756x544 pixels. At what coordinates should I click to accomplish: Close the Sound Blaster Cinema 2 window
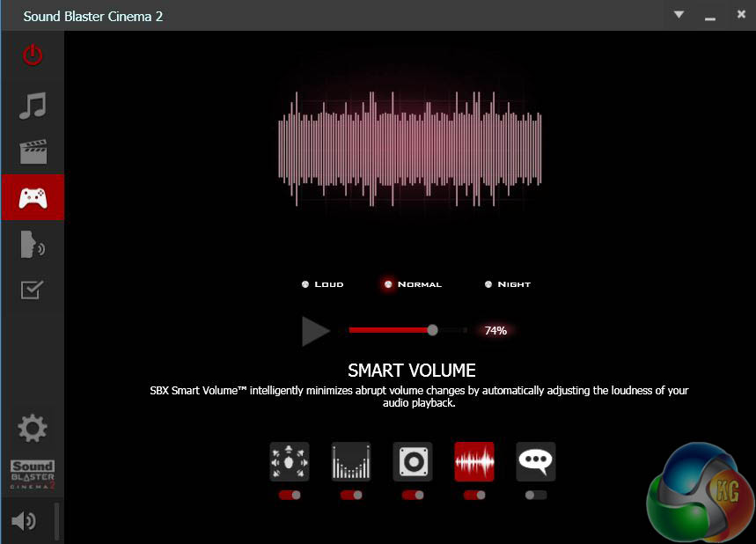click(x=741, y=14)
